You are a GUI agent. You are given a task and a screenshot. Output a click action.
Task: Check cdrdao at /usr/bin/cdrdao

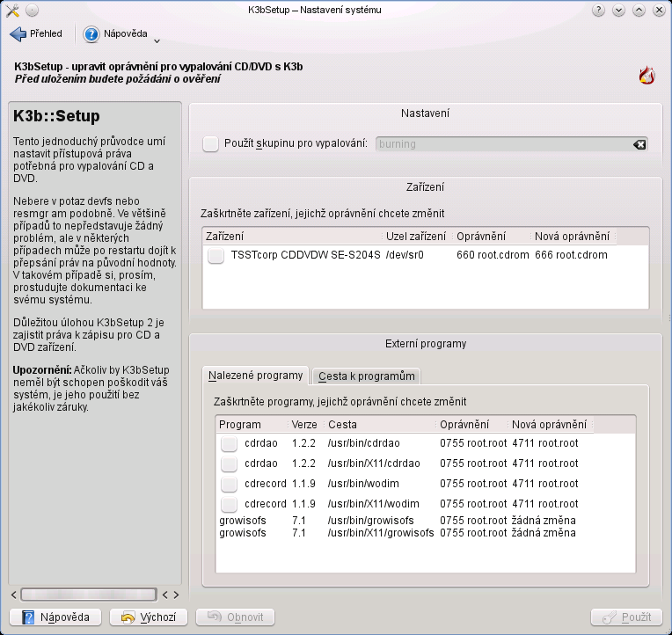229,443
